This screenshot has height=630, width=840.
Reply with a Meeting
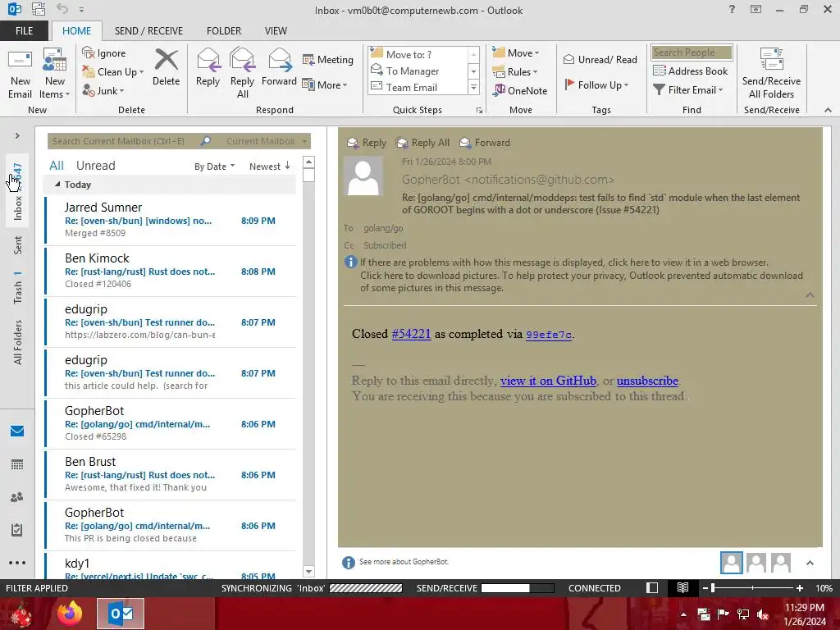[328, 59]
